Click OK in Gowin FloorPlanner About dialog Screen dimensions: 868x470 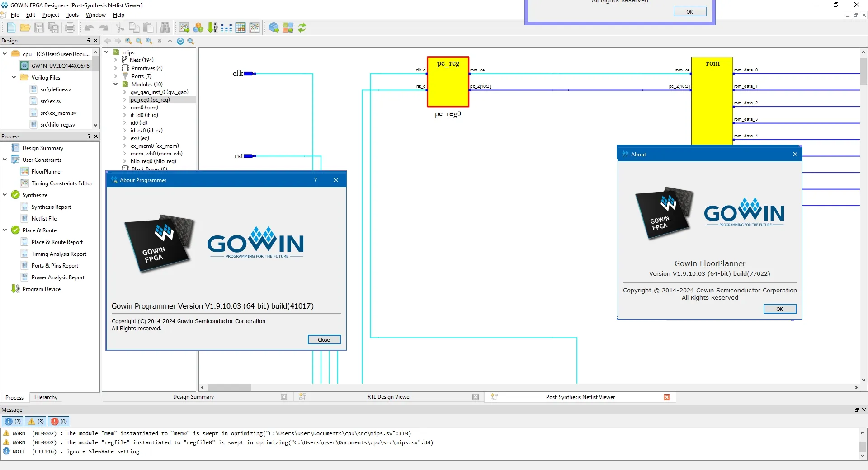tap(780, 309)
